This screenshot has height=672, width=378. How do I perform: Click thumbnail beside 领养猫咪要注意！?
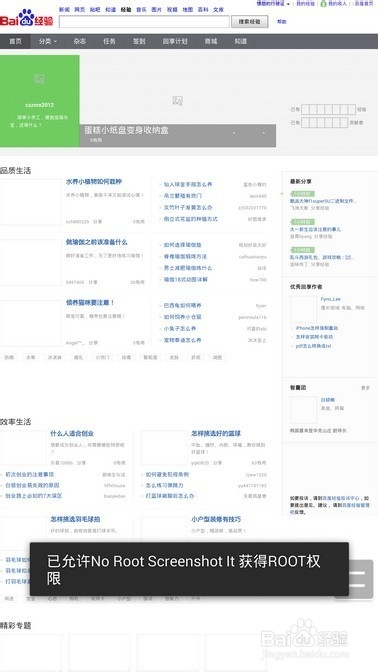(31, 323)
